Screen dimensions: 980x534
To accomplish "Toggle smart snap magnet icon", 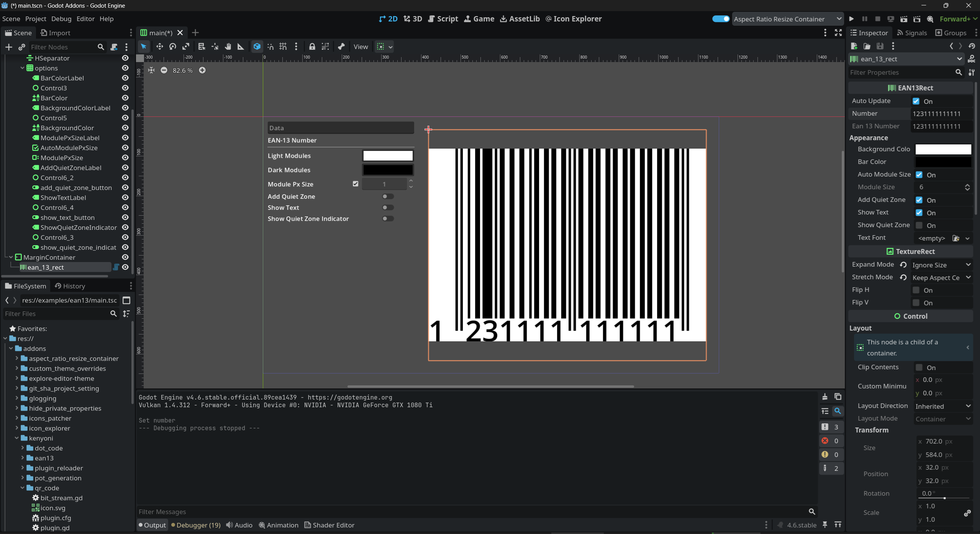I will click(x=270, y=47).
